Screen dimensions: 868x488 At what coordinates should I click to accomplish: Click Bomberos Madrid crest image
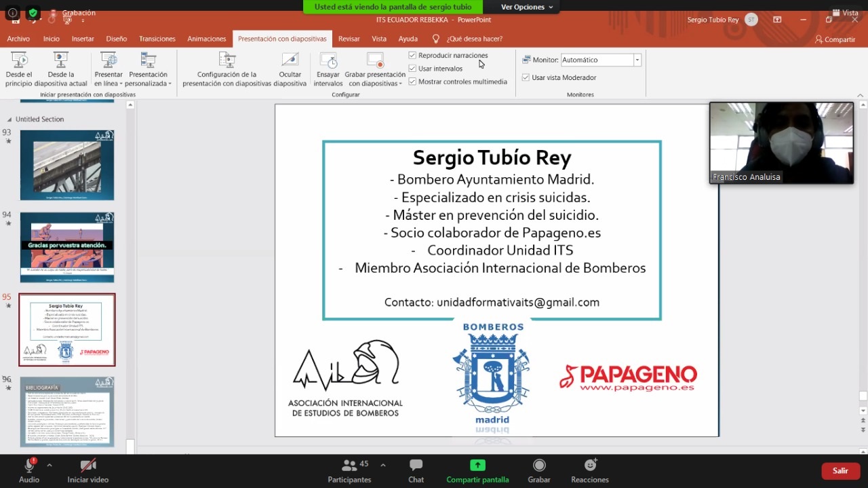click(x=492, y=374)
